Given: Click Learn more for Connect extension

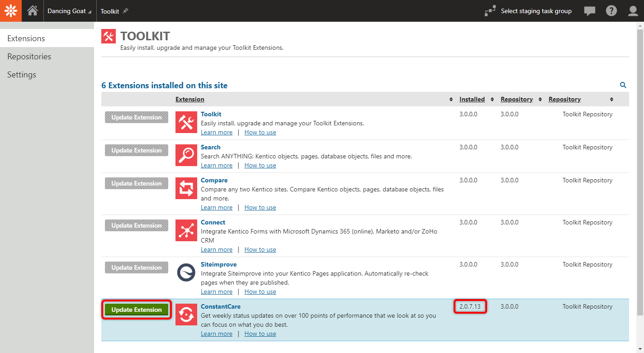Looking at the screenshot, I should (217, 250).
